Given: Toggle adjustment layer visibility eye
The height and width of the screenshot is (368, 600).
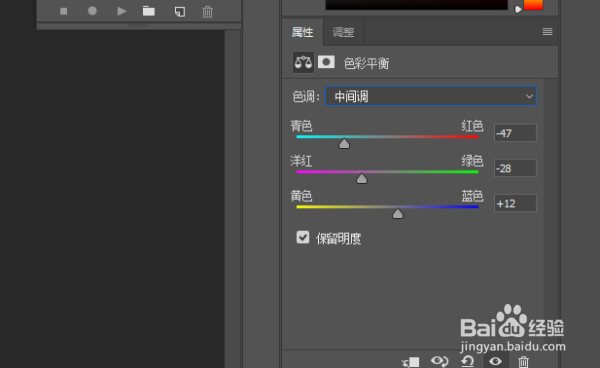Looking at the screenshot, I should pos(495,361).
